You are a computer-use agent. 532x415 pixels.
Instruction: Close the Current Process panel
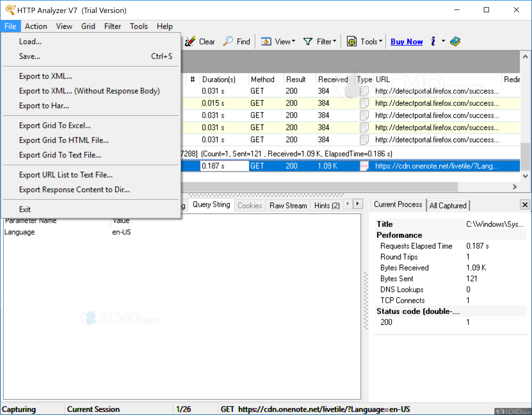click(x=525, y=204)
